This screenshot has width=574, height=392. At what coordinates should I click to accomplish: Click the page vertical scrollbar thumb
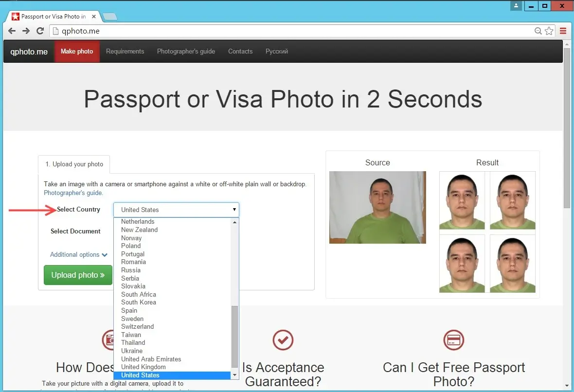pyautogui.click(x=567, y=128)
